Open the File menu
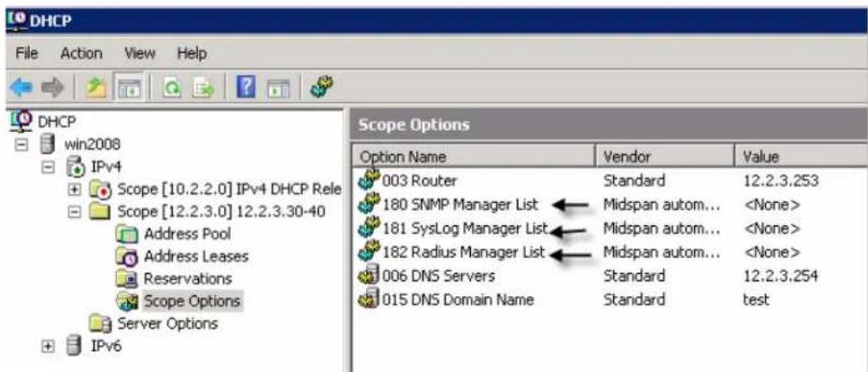This screenshot has height=372, width=868. click(26, 53)
